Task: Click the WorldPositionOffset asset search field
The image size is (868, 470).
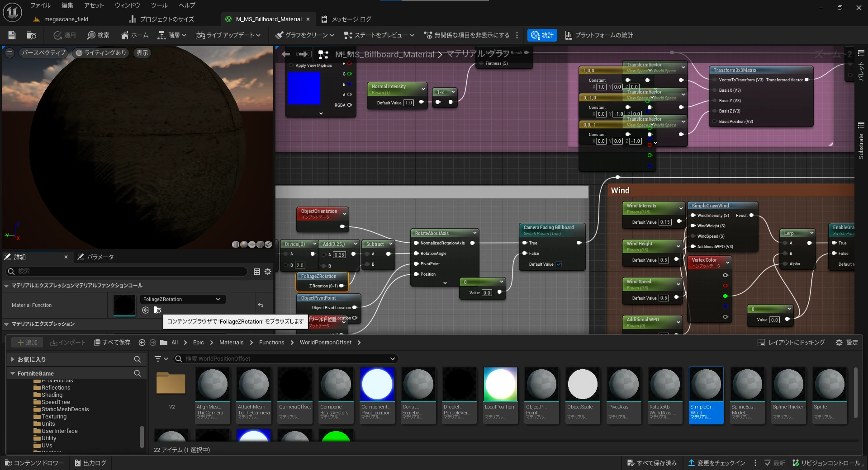Action: 286,359
